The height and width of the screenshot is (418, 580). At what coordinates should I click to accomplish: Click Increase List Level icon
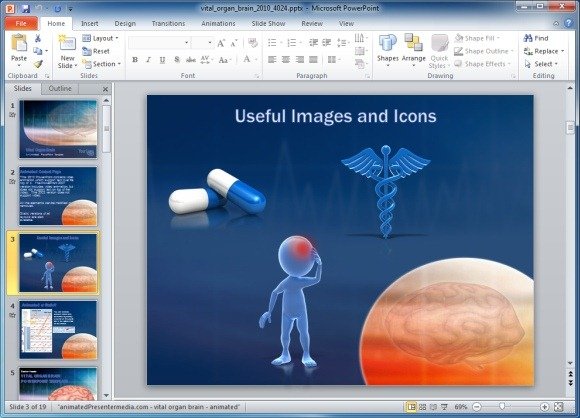click(x=326, y=43)
